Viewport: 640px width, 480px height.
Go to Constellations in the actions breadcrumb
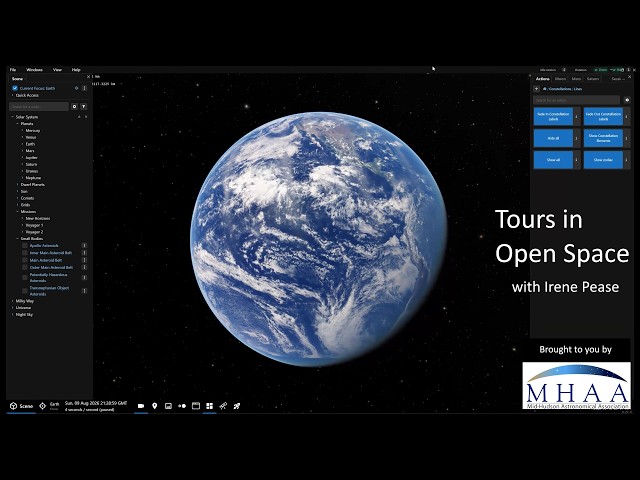click(x=560, y=89)
